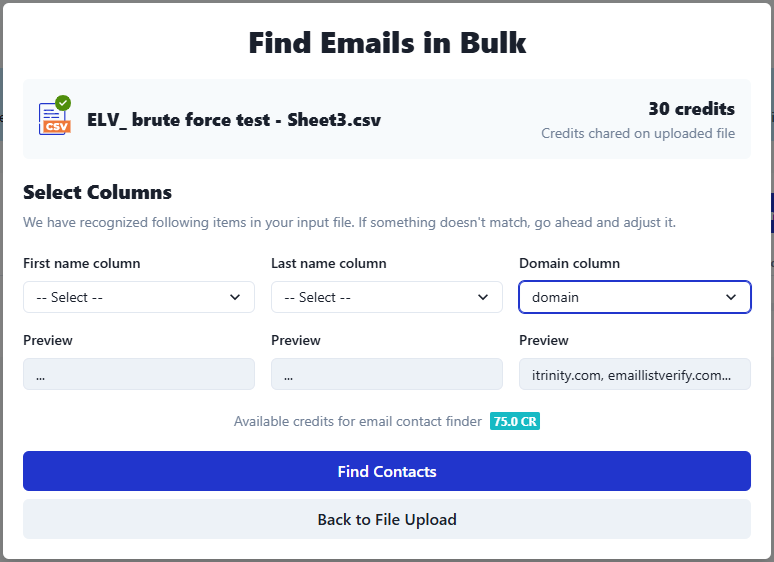Click the 'Credits chared on uploaded file' text
The image size is (774, 562).
click(638, 133)
